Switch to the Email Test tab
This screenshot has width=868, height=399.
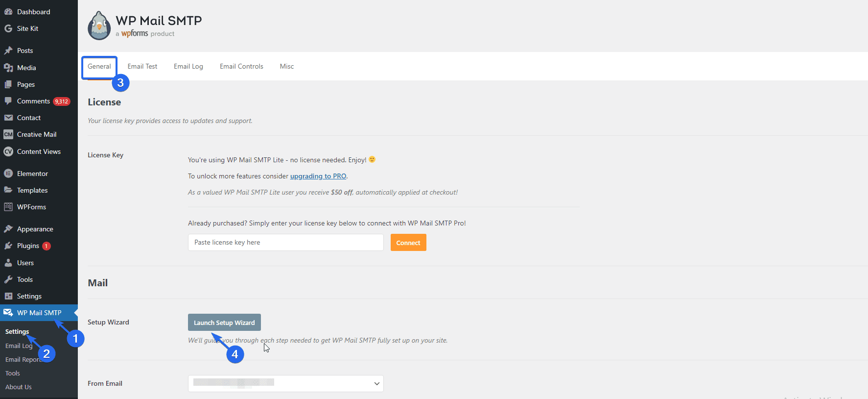pos(142,67)
